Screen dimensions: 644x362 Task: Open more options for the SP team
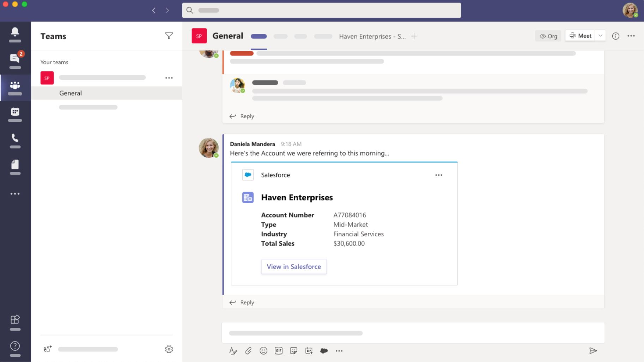click(169, 78)
